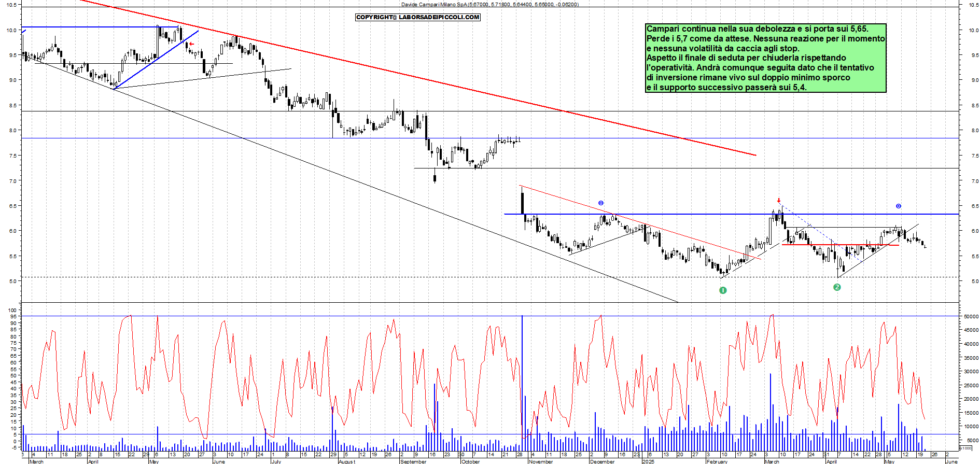Viewport: 980px width, 464px height.
Task: Click 10.5 on the left price scale
Action: 11,5
